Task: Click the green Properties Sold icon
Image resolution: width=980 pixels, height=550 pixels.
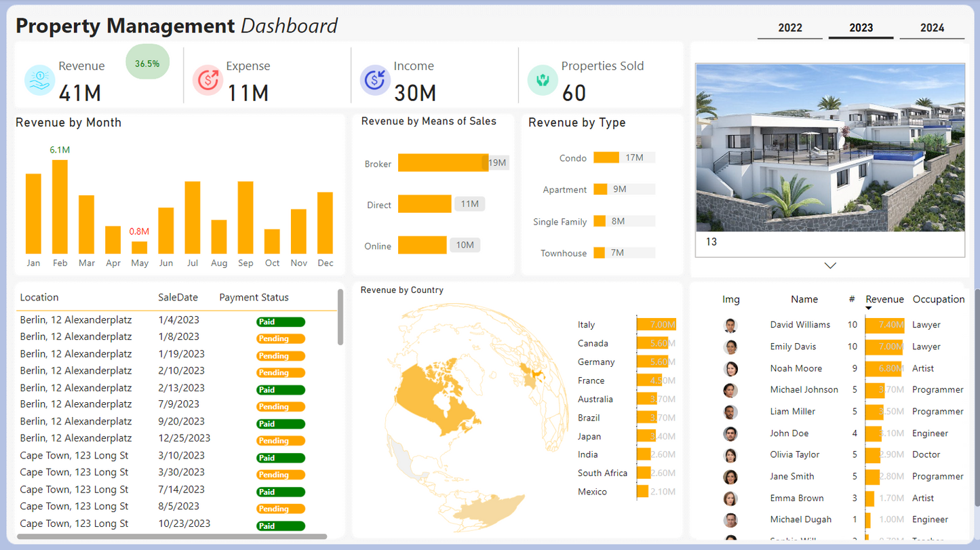Action: click(543, 80)
